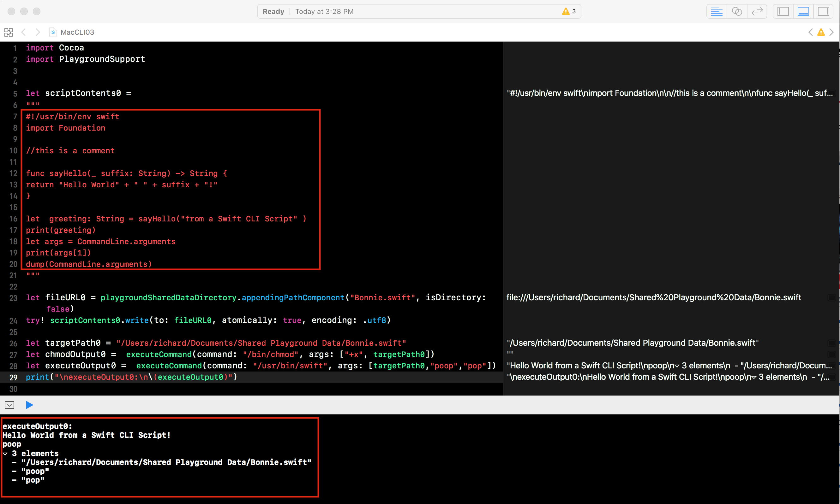Image resolution: width=840 pixels, height=504 pixels.
Task: Switch to the Standard editor view
Action: [716, 12]
